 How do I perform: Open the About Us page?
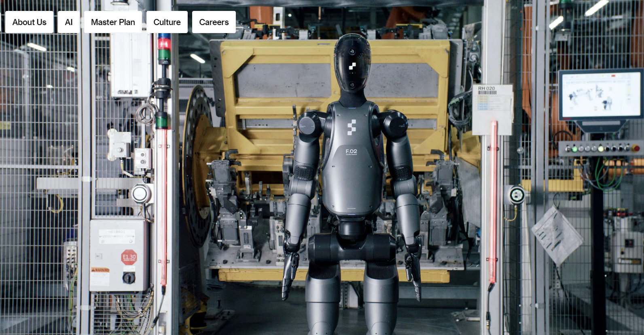tap(29, 22)
